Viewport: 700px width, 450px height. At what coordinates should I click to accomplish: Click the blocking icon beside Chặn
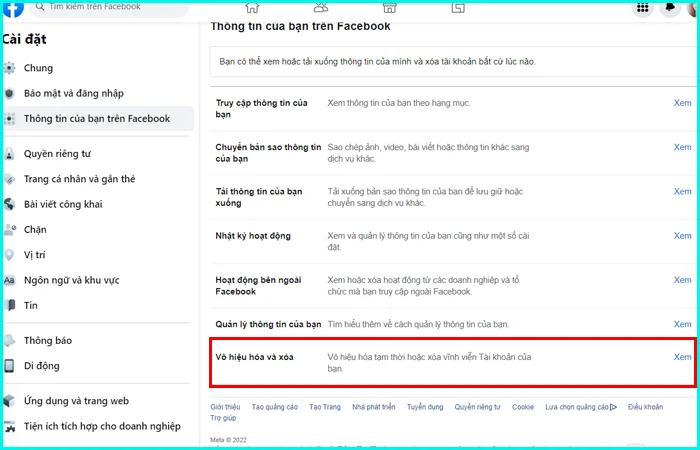(9, 229)
